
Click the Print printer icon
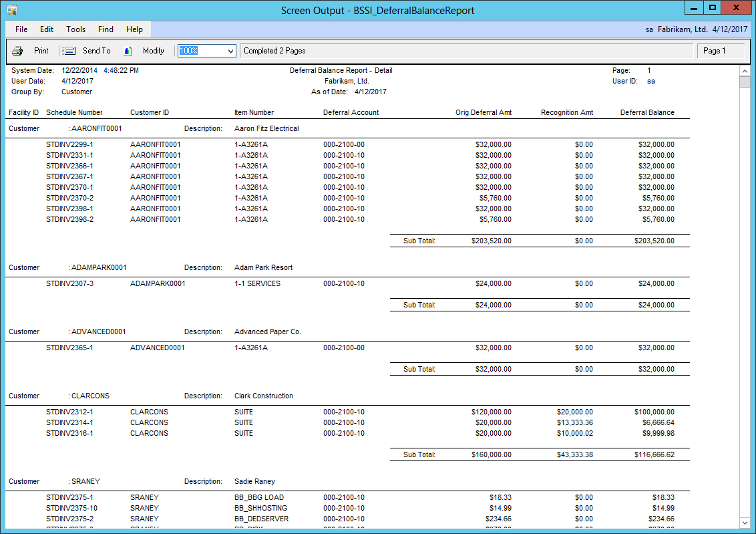click(x=17, y=51)
